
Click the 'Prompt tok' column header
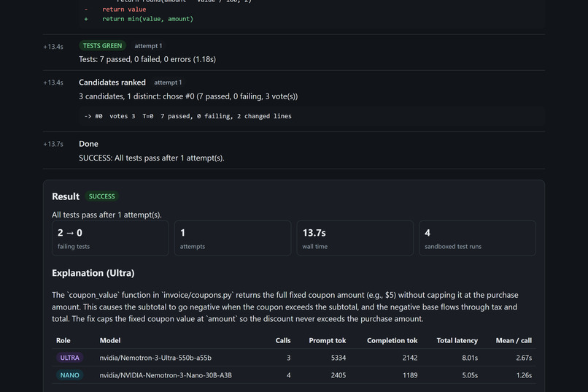tap(328, 340)
